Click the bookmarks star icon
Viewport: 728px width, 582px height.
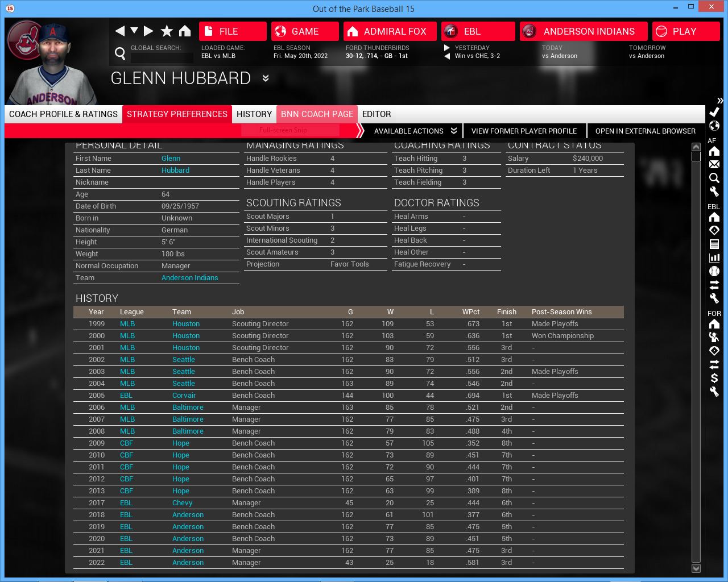[x=167, y=31]
